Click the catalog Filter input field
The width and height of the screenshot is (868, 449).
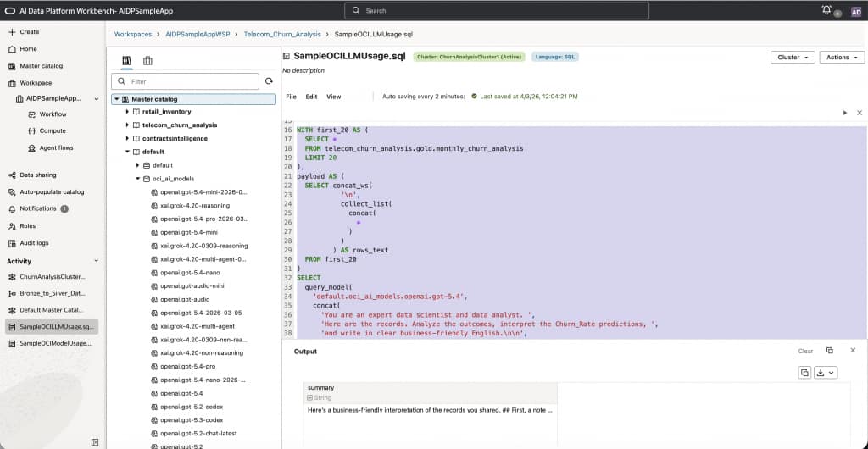(191, 81)
